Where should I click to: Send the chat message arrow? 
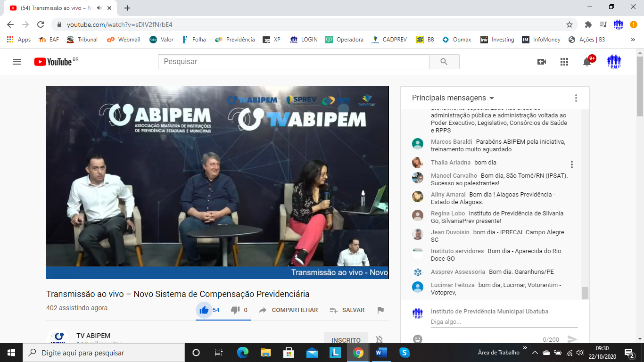pos(572,339)
